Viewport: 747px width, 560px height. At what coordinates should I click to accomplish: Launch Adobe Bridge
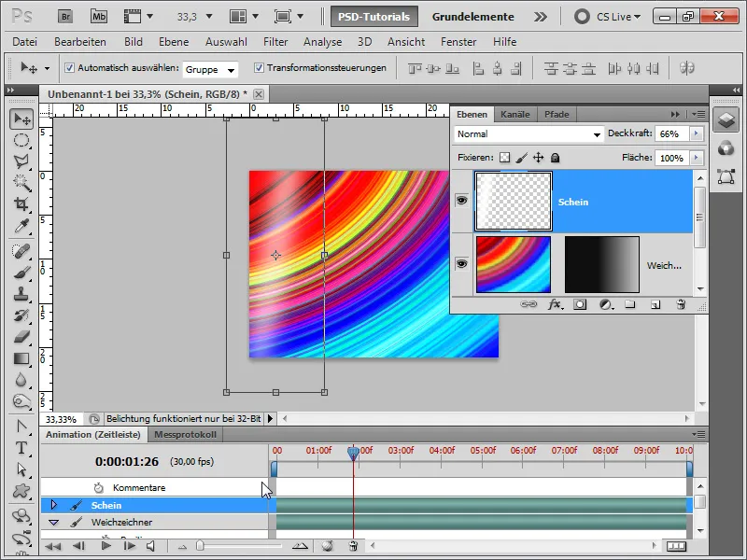click(65, 17)
